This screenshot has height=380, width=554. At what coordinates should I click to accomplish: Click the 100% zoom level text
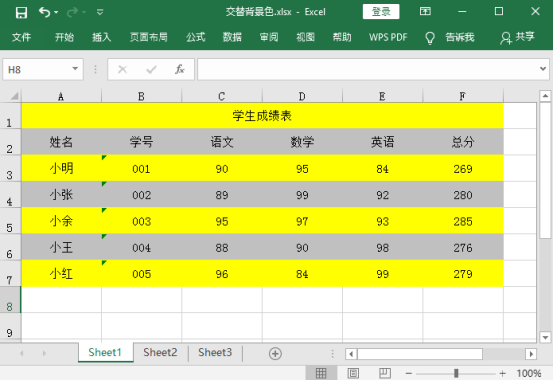(529, 373)
